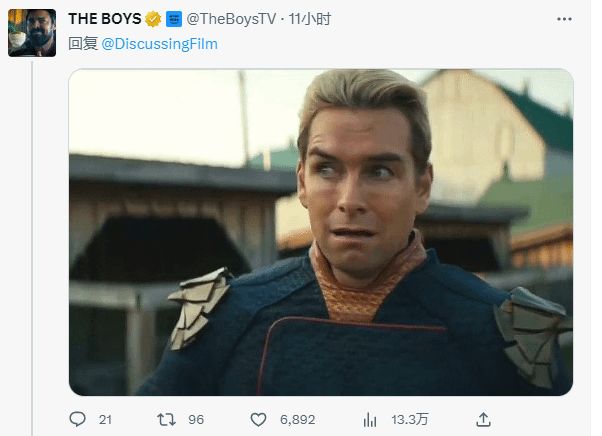Click the view count 13.3万

pos(407,419)
